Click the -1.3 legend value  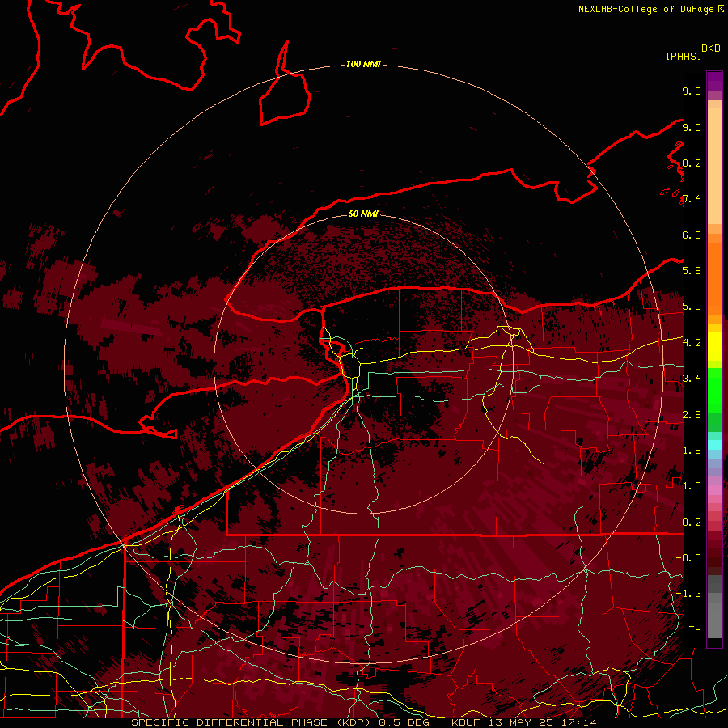(x=688, y=594)
